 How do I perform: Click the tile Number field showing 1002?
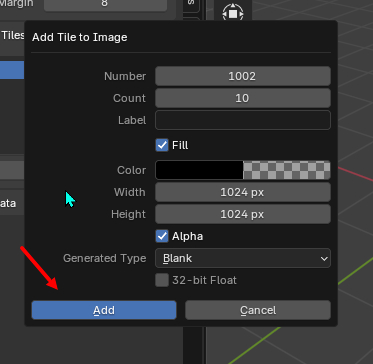click(243, 76)
